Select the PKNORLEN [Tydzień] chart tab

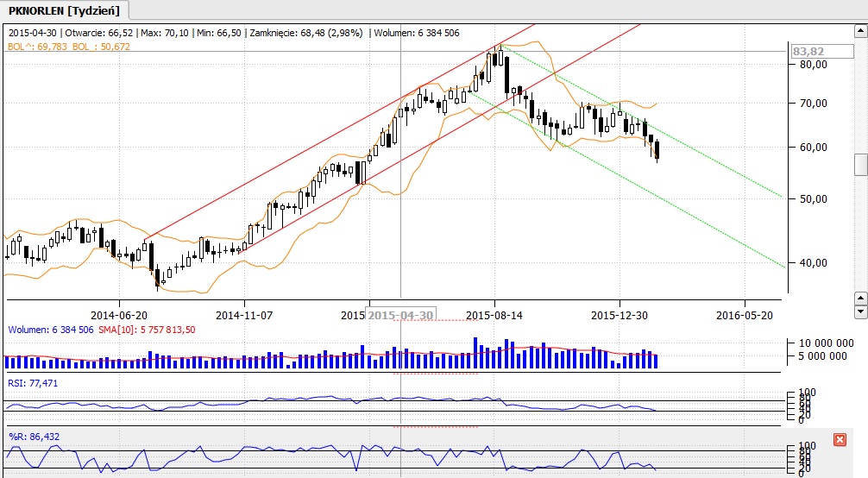(64, 10)
